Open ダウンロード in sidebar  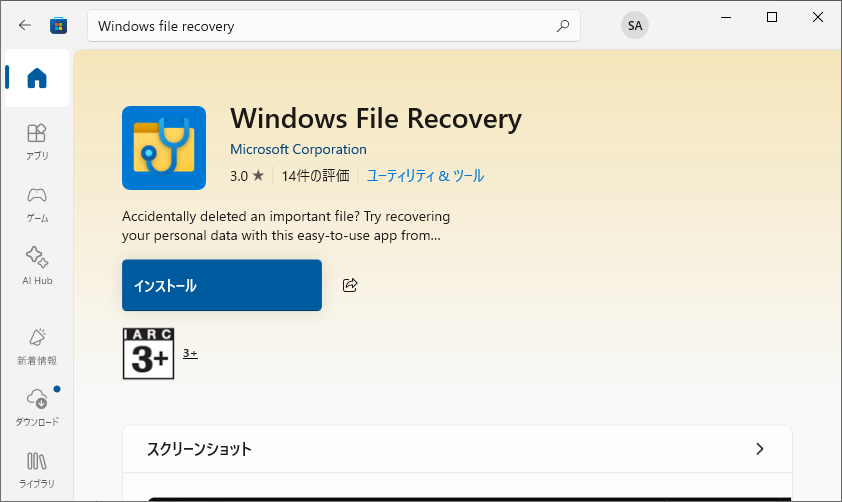click(37, 408)
